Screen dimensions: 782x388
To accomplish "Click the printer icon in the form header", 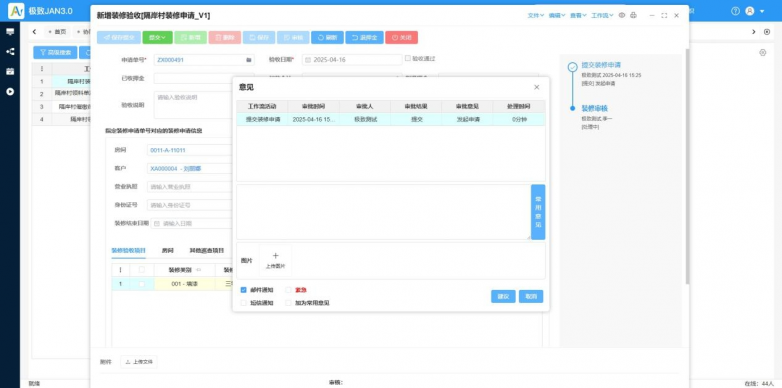I will click(633, 15).
